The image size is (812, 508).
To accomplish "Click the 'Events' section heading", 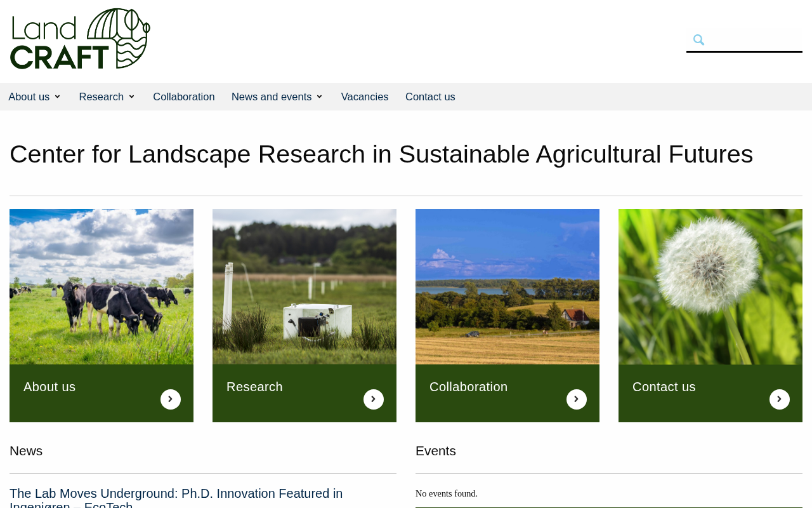I will click(x=436, y=451).
